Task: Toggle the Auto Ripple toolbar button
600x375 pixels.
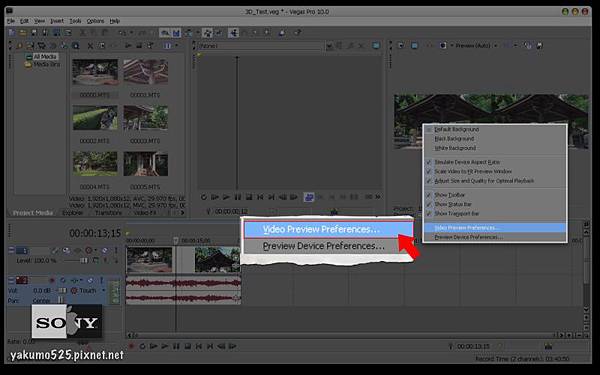Action: point(188,33)
